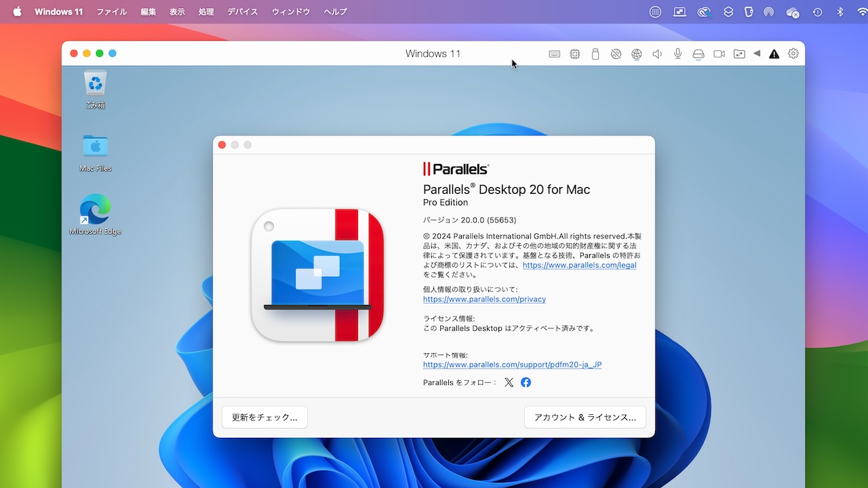Open the Windows 11 app menu
This screenshot has width=868, height=488.
(58, 12)
